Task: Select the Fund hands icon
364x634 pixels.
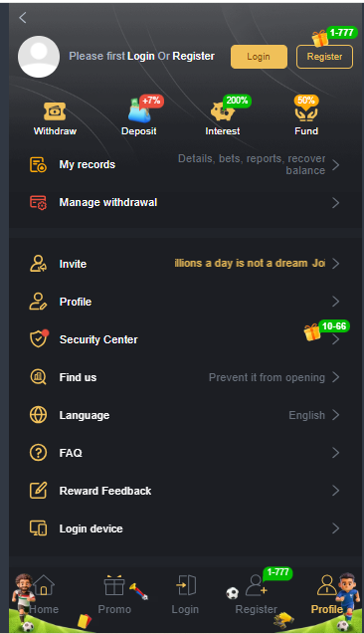Action: (x=306, y=113)
